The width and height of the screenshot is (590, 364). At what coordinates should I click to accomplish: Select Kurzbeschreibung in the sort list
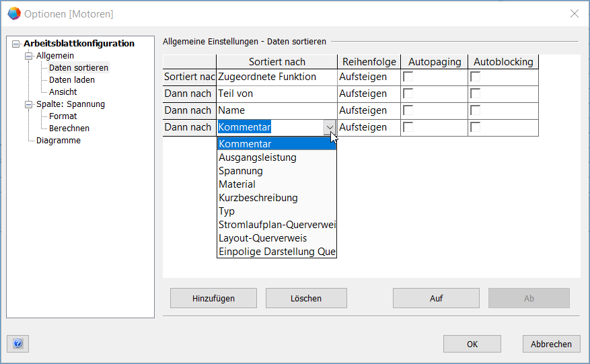(x=258, y=198)
